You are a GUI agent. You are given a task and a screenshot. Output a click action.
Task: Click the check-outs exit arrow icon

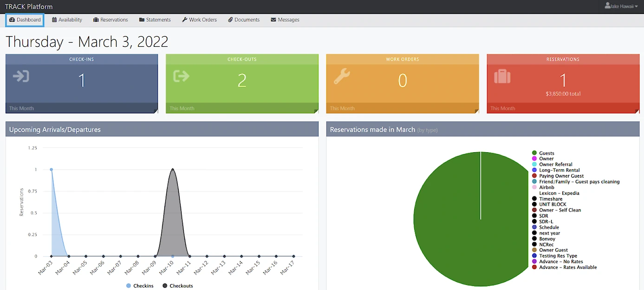point(181,76)
